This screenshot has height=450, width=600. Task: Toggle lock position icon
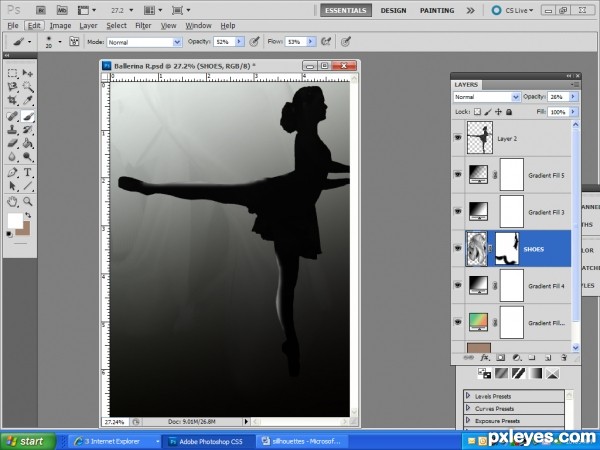[498, 112]
